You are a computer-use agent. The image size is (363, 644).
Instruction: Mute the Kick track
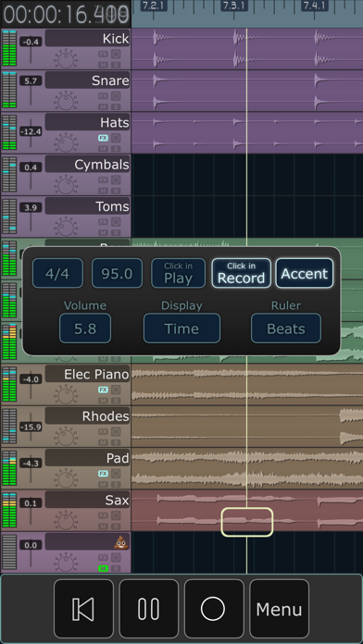103,65
